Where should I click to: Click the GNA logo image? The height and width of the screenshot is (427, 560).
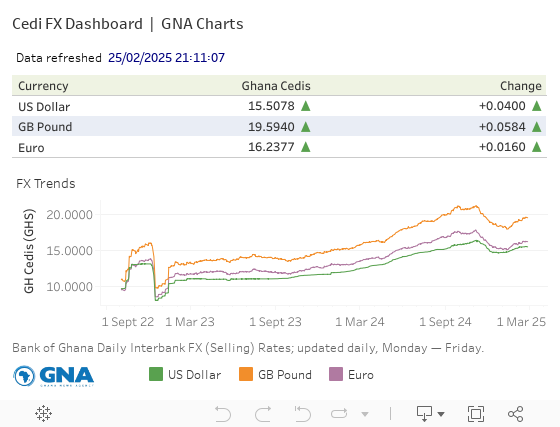[54, 376]
